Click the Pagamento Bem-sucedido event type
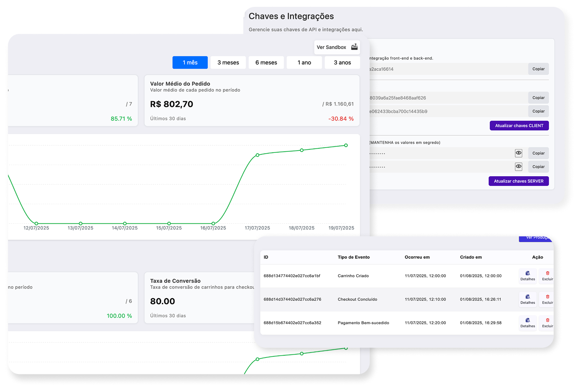 tap(363, 323)
